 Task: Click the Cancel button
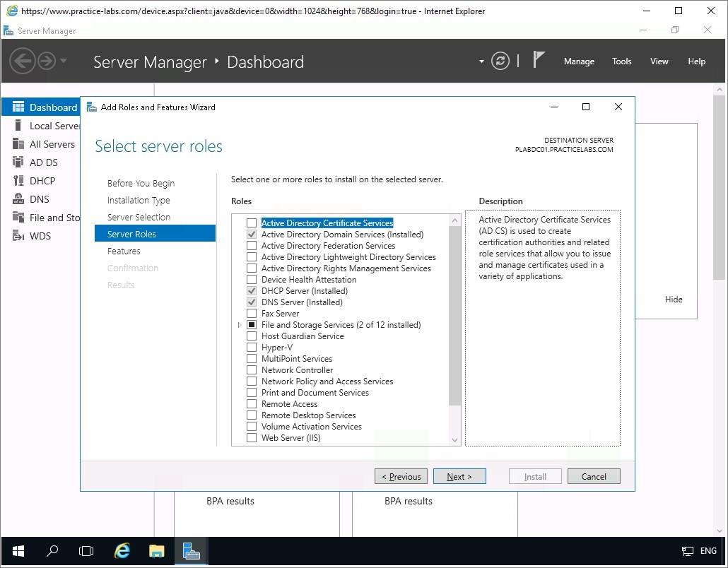(594, 477)
